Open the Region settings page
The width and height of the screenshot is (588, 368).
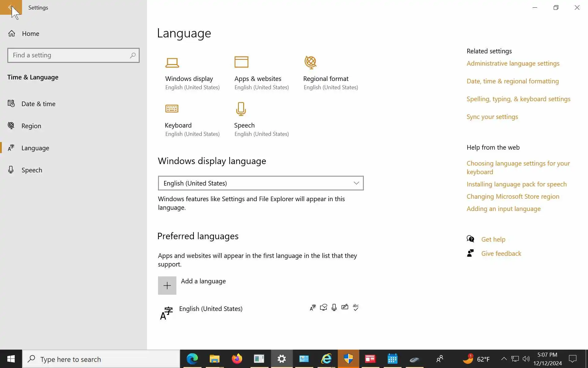(x=31, y=126)
